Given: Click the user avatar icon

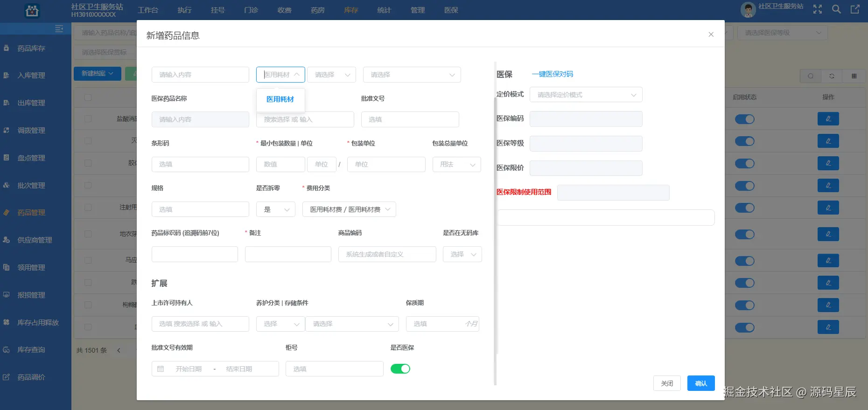Looking at the screenshot, I should click(748, 10).
